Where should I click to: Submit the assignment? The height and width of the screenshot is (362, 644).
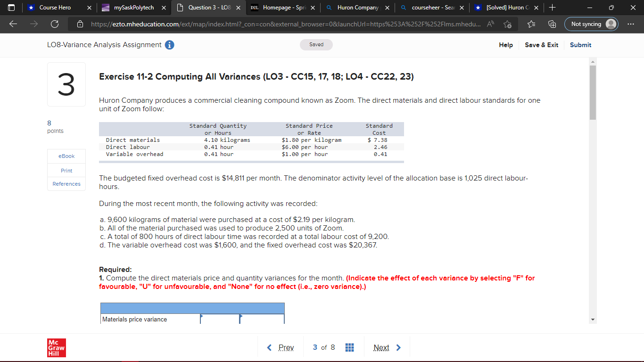(580, 45)
